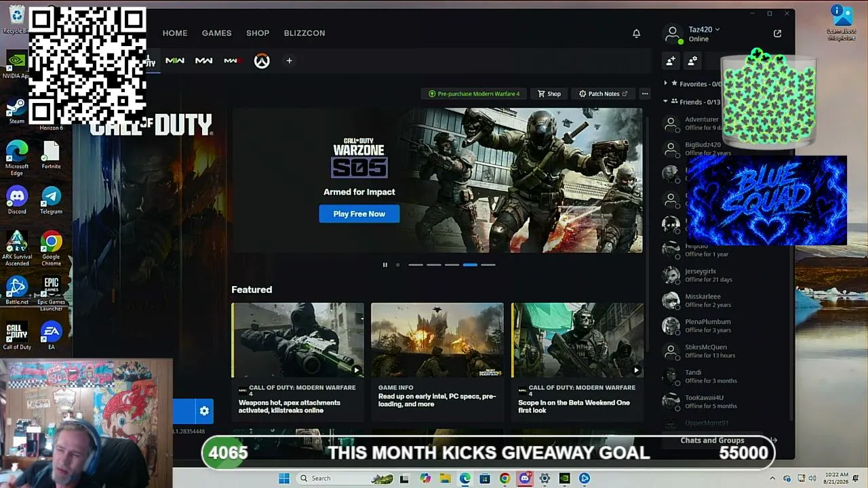Select friend Tandi in the list
Screen dimensions: 868x488
[724, 376]
